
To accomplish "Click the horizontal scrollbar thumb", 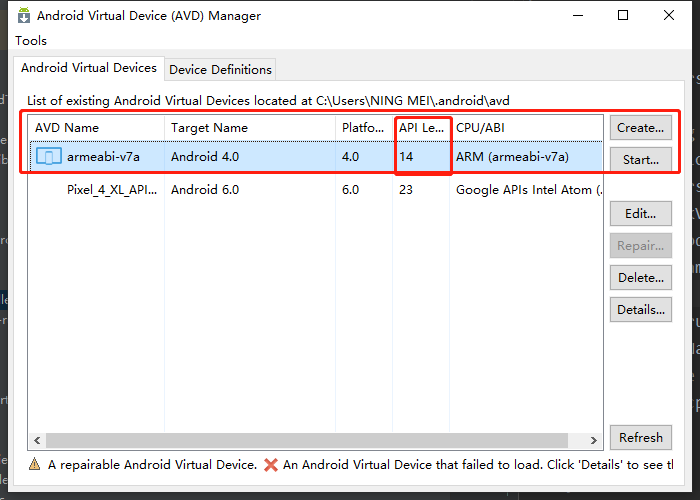I will click(307, 441).
